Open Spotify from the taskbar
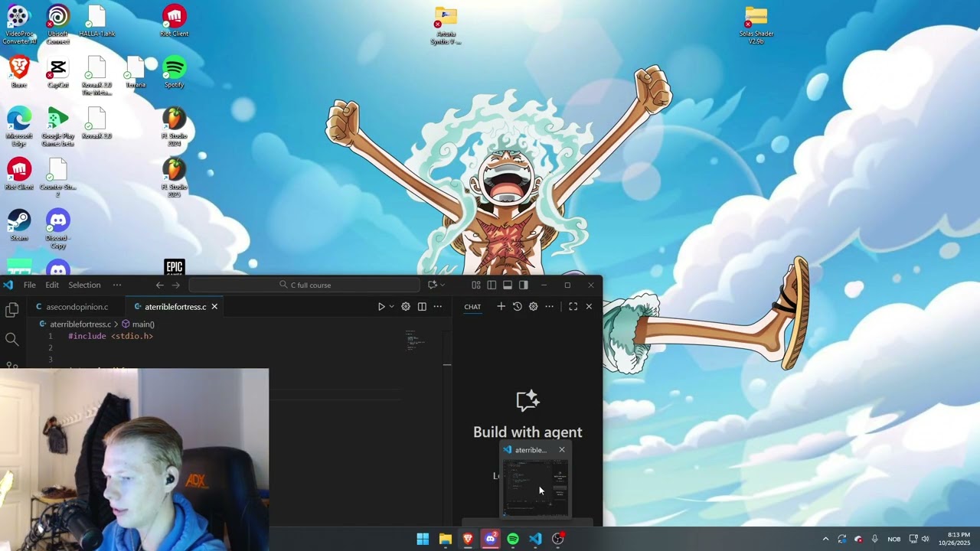 click(x=513, y=539)
